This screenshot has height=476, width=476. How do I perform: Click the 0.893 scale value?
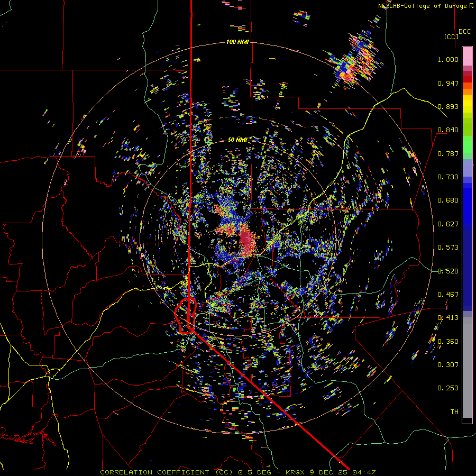[x=448, y=106]
